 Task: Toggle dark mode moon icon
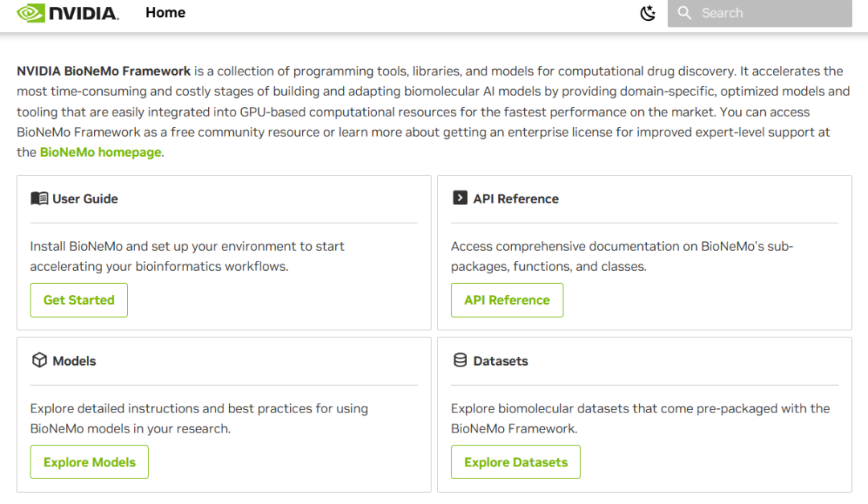pyautogui.click(x=648, y=13)
